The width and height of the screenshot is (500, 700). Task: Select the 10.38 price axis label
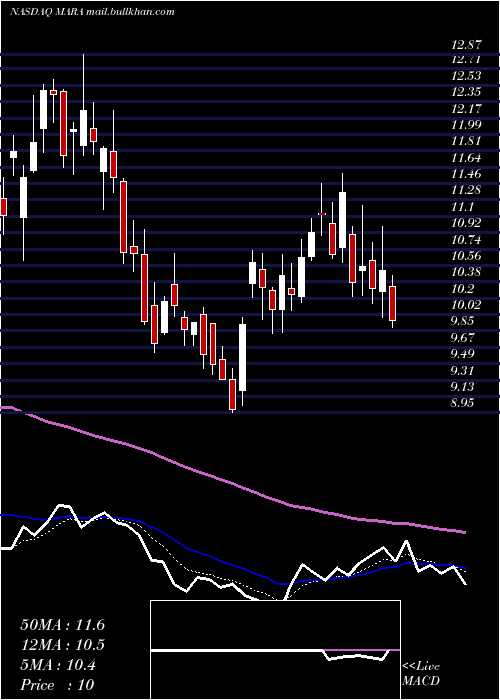coord(467,272)
